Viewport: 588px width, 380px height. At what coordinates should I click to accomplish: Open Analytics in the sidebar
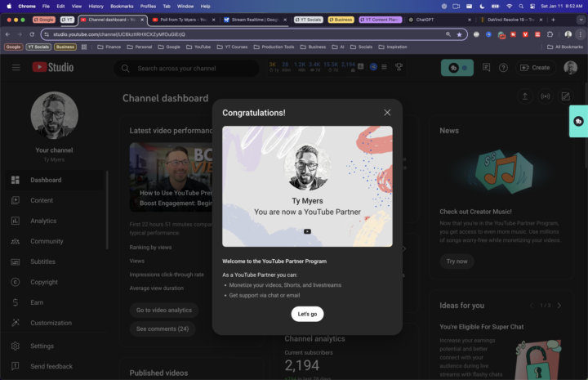pos(55,221)
